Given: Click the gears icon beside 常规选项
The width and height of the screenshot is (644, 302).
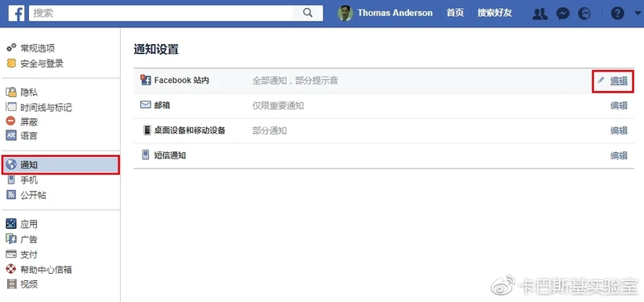Looking at the screenshot, I should (11, 48).
